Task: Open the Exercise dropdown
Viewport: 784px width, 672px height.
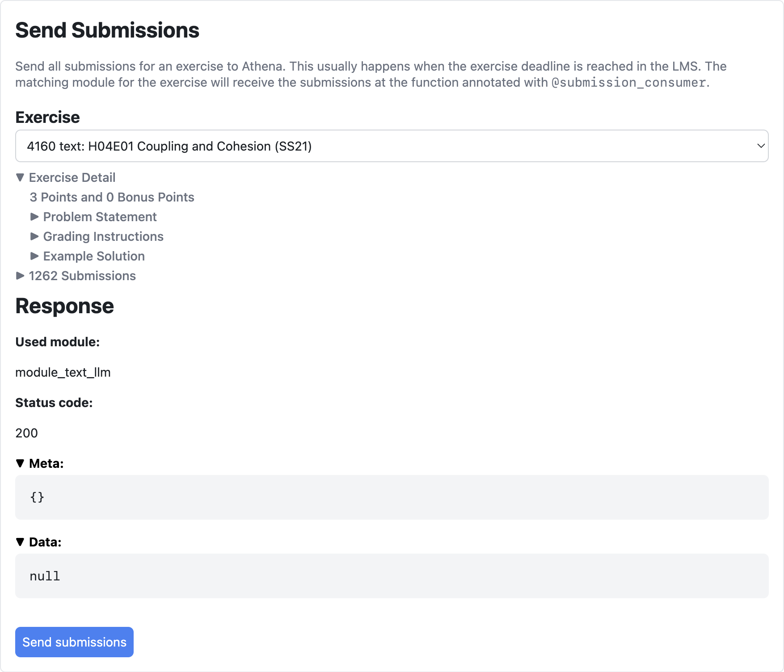Action: (392, 146)
